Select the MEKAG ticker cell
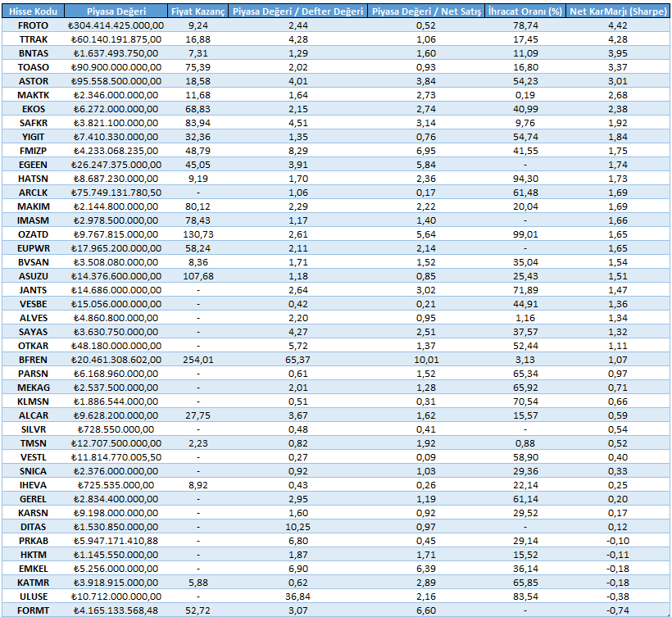 (33, 388)
